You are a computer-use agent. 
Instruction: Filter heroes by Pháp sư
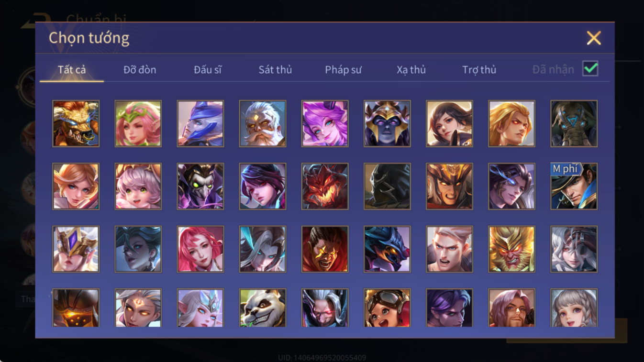[343, 70]
